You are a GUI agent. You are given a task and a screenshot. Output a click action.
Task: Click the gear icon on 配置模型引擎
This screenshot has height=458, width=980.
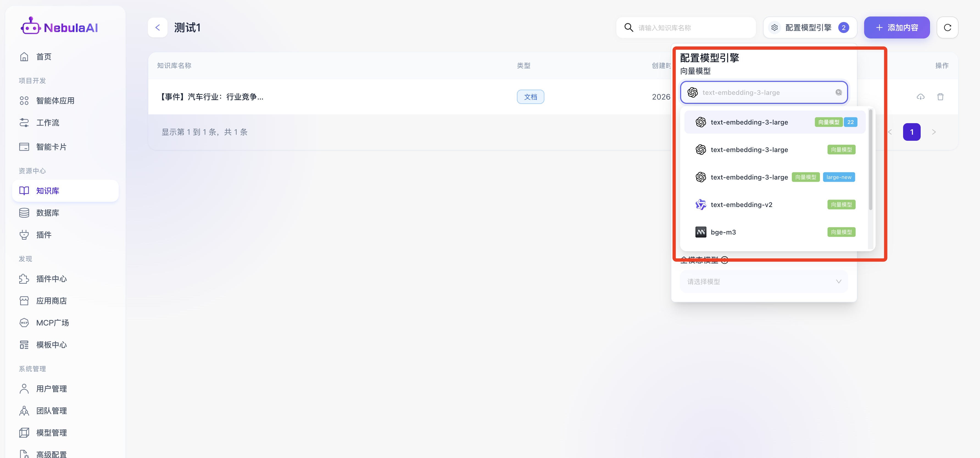774,27
